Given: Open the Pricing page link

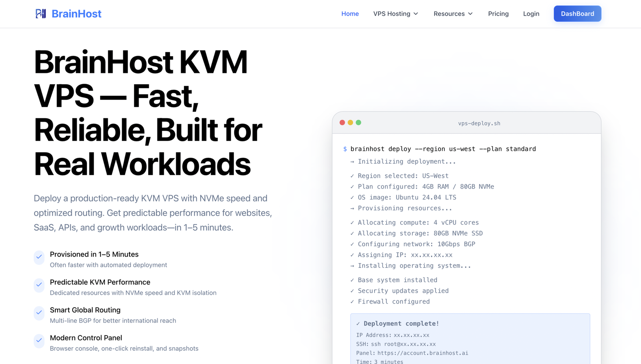Looking at the screenshot, I should 498,14.
